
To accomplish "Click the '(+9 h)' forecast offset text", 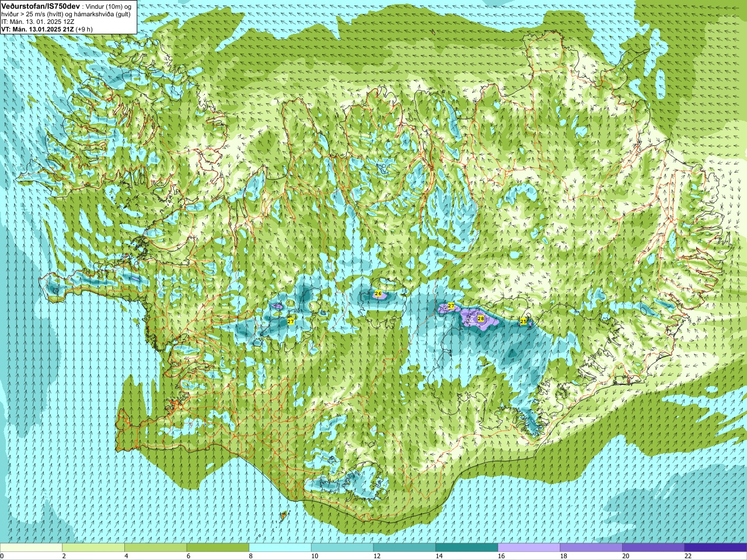I will [x=84, y=29].
